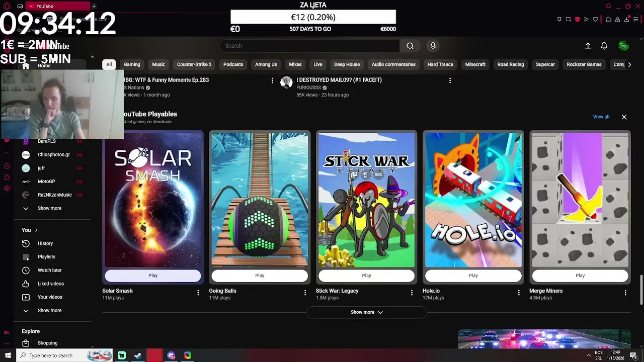Click the red ad-blocker shield icon
This screenshot has width=644, height=362.
(x=577, y=20)
